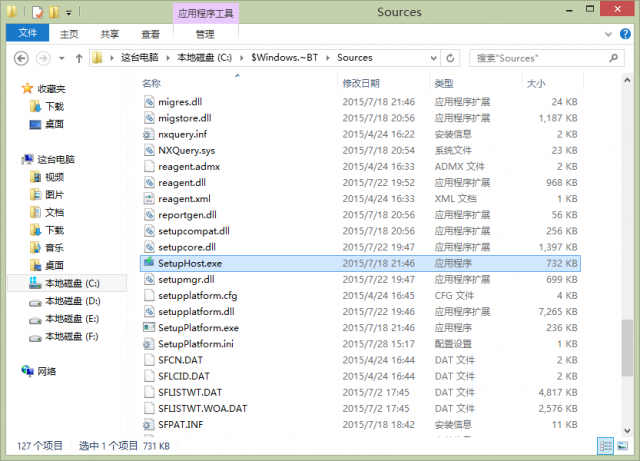Expand breadcrumb arrow after 这台电脑
This screenshot has height=461, width=640.
tap(167, 58)
